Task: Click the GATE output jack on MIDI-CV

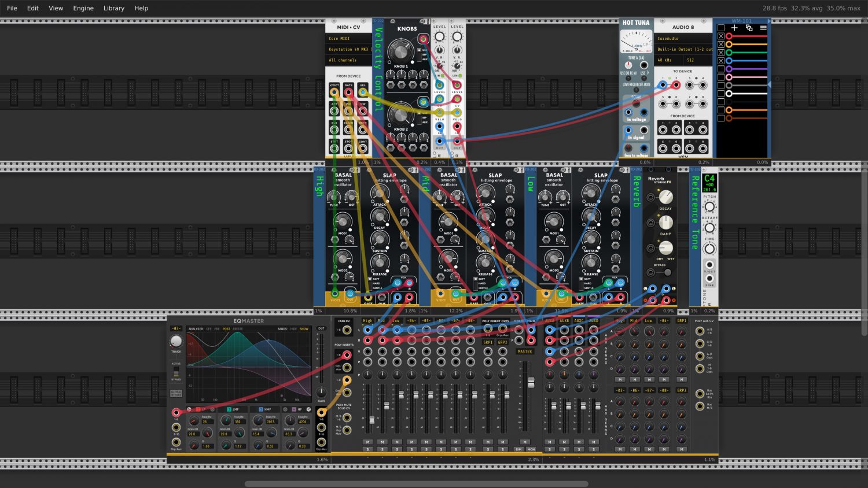Action: click(x=348, y=92)
